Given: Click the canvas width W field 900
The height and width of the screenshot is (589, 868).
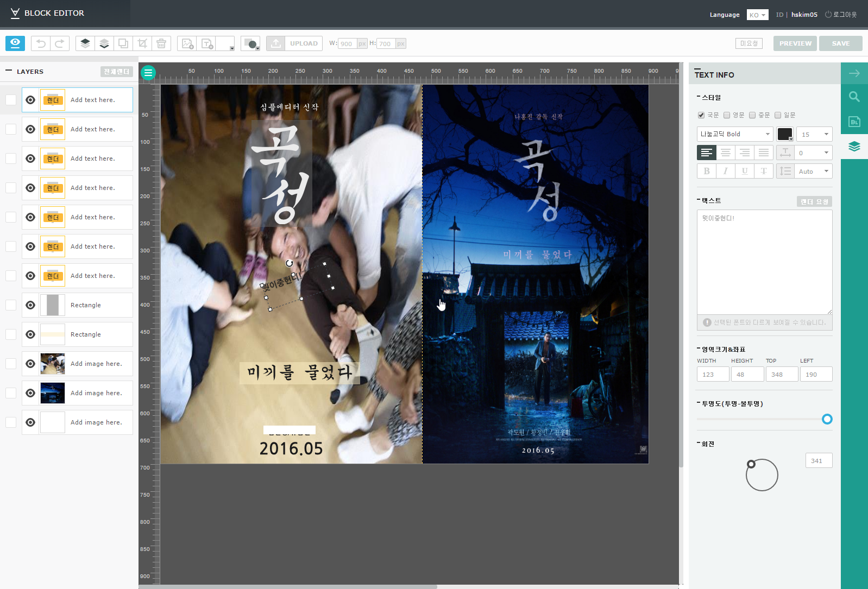Looking at the screenshot, I should click(x=348, y=43).
